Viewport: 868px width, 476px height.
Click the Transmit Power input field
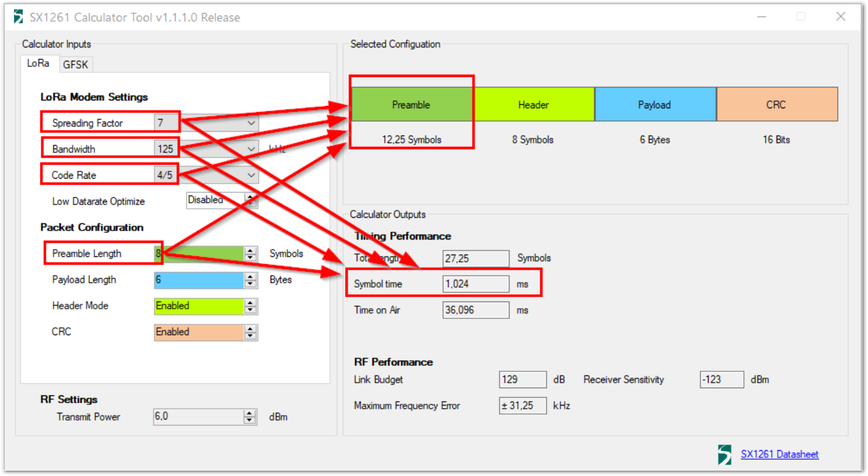point(199,416)
